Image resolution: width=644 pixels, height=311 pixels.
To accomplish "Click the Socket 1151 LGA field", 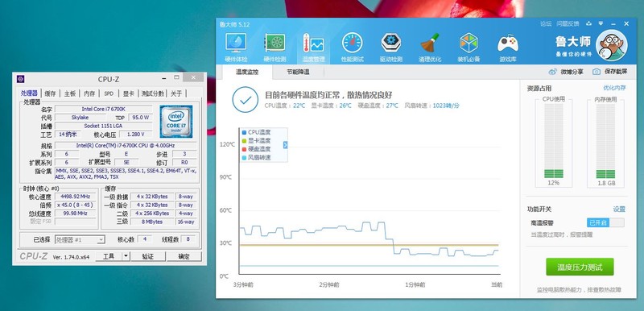I will point(104,126).
